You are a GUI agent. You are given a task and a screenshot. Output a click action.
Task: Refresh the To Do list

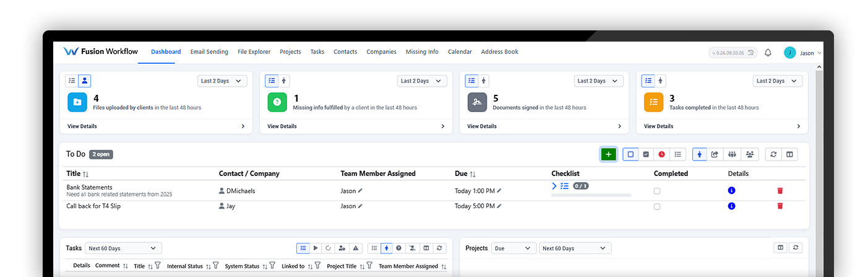click(x=773, y=154)
